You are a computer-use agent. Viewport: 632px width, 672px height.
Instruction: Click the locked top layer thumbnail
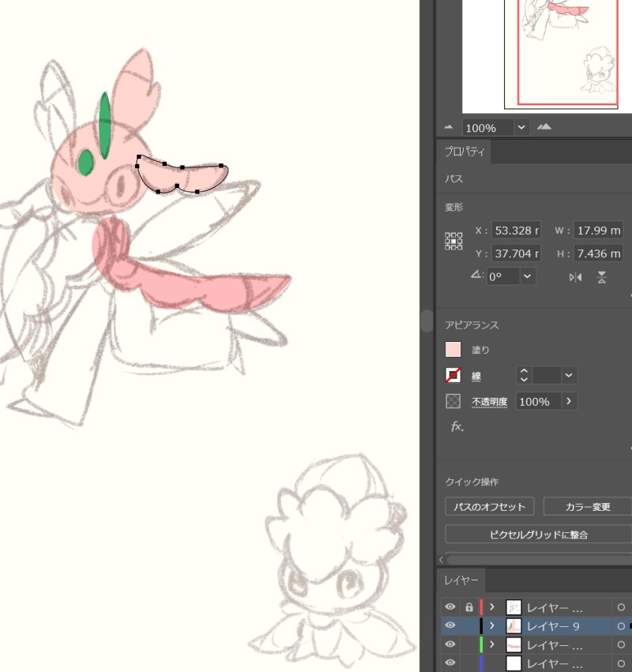[x=513, y=607]
